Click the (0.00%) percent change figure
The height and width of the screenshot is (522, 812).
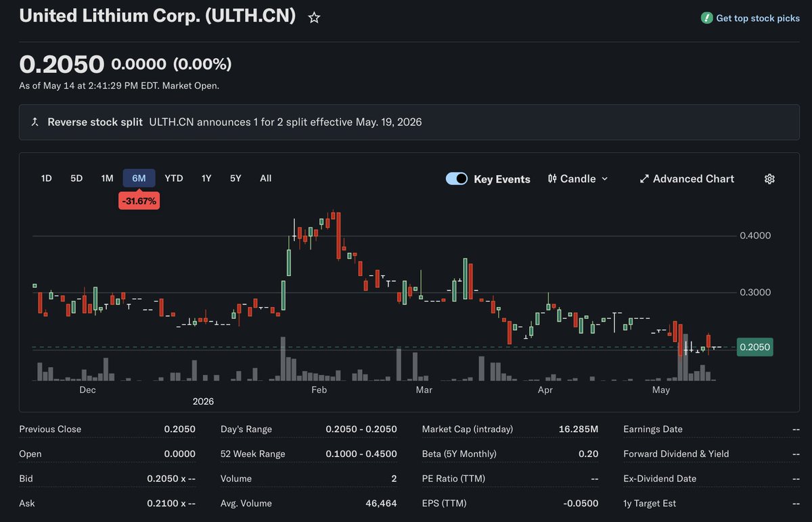coord(202,64)
